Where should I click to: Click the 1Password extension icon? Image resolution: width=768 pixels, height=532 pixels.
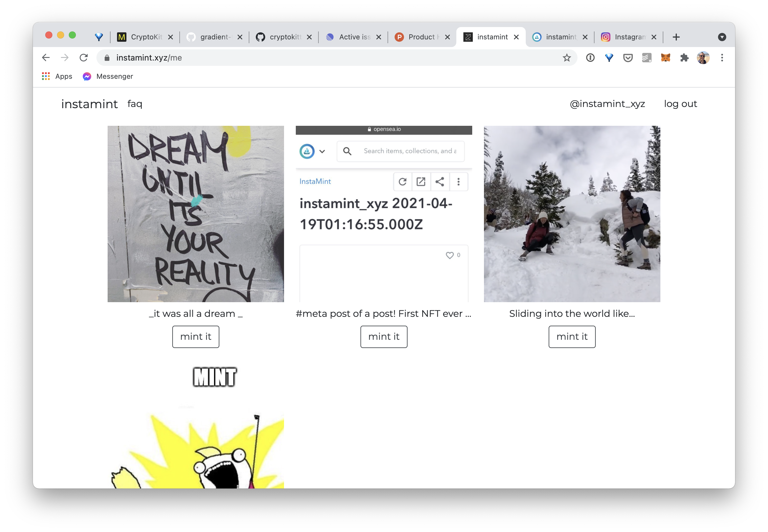coord(590,58)
